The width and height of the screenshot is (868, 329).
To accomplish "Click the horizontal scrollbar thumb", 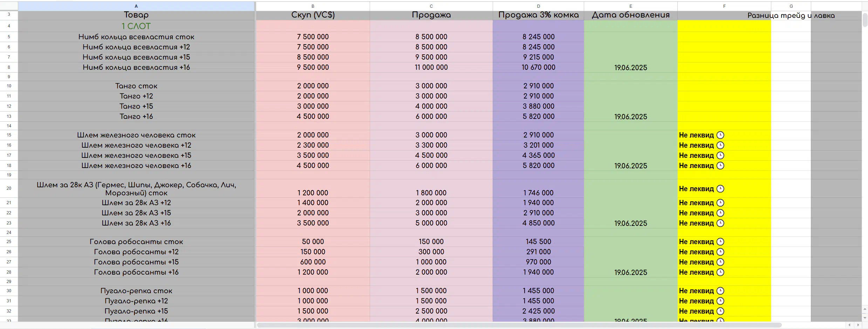I will pos(519,325).
